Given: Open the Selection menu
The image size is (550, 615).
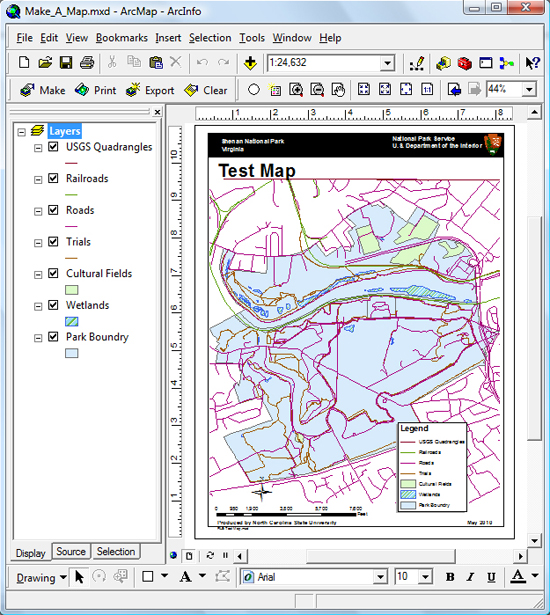Looking at the screenshot, I should pos(210,38).
